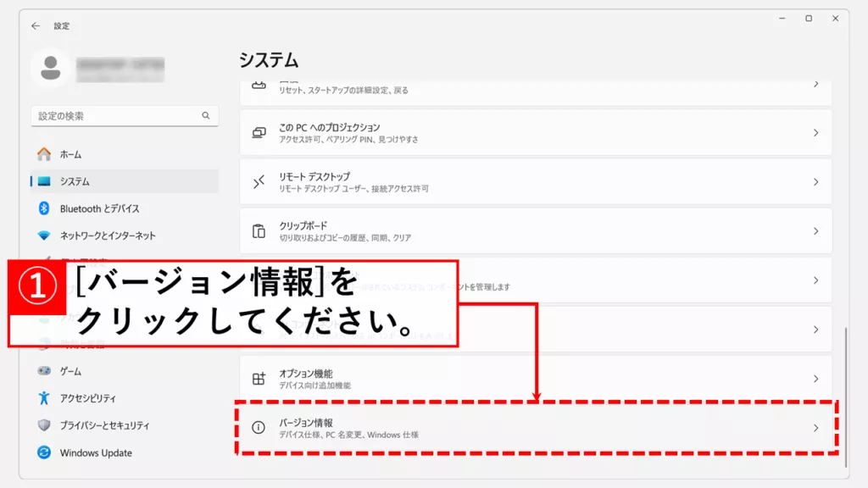Click the vertical scrollbar thumb
The width and height of the screenshot is (868, 488).
point(845,396)
